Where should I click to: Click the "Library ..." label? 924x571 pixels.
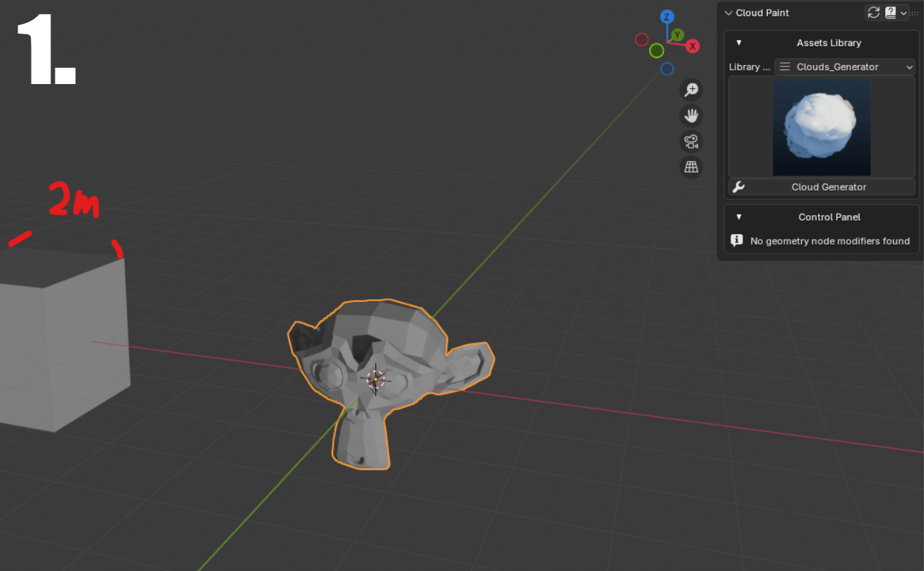749,67
